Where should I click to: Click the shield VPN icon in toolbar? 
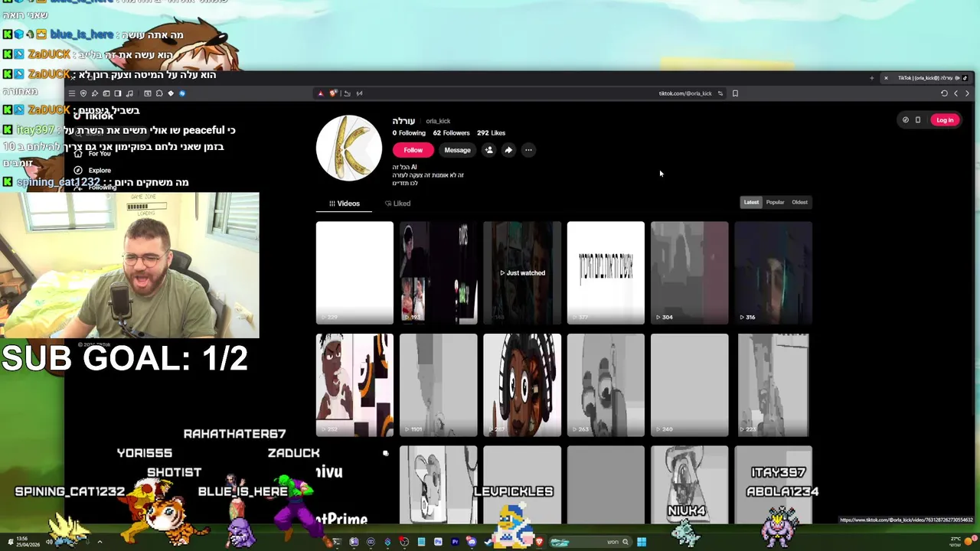point(83,93)
